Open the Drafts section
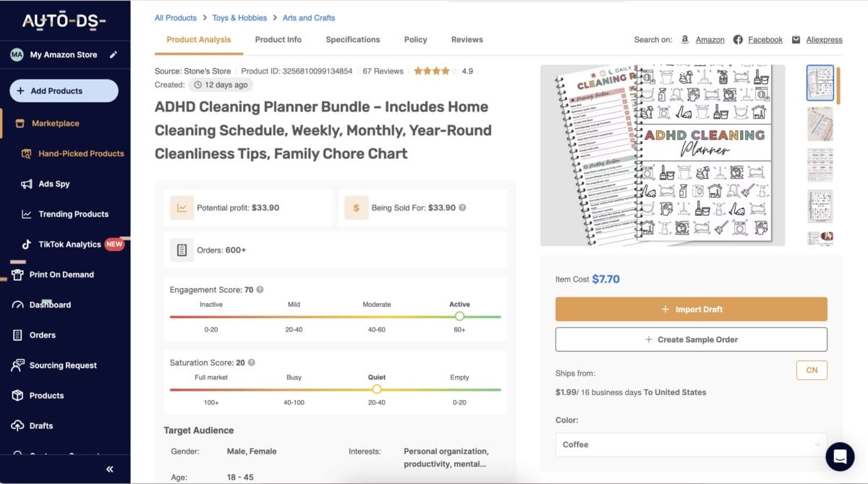The height and width of the screenshot is (484, 868). [x=42, y=425]
